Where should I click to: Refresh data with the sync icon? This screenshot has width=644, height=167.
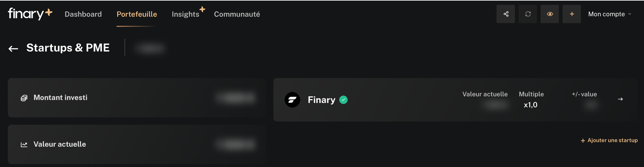pos(528,14)
